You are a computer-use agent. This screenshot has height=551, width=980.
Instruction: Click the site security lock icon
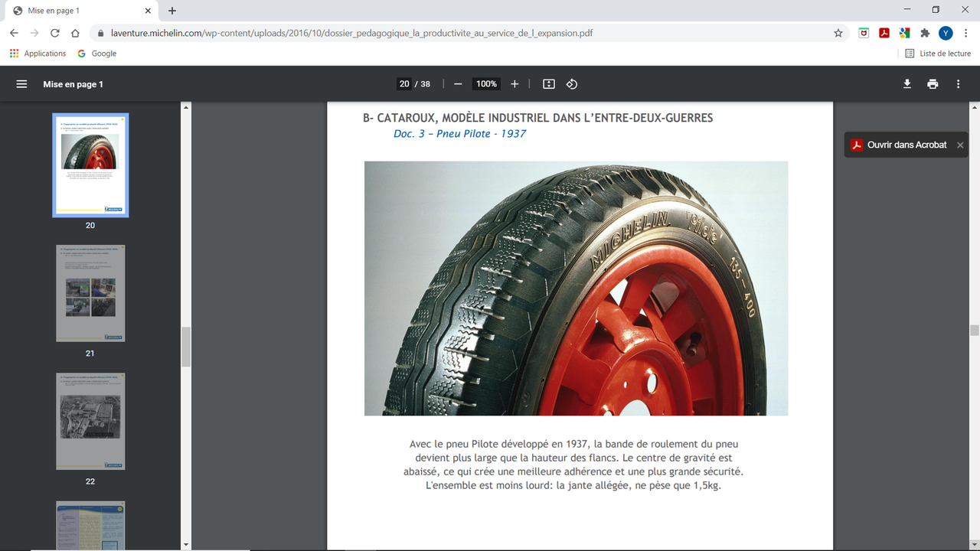100,33
